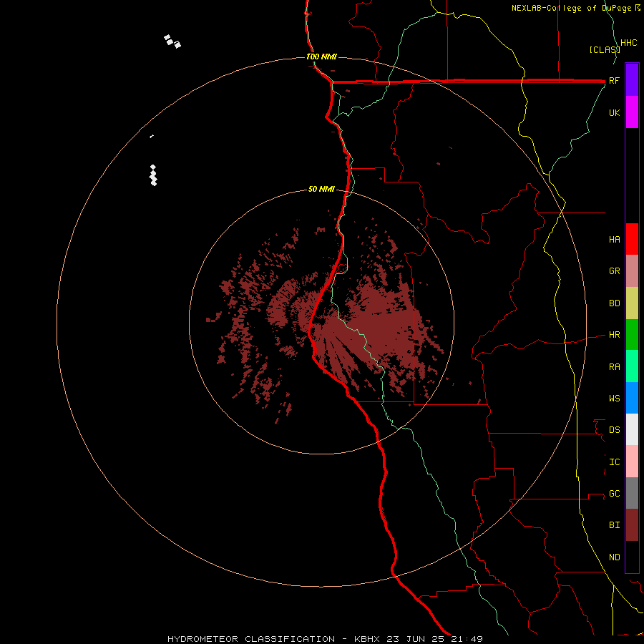Pick the gray GC legend swatch
The height and width of the screenshot is (644, 644).
tap(632, 493)
